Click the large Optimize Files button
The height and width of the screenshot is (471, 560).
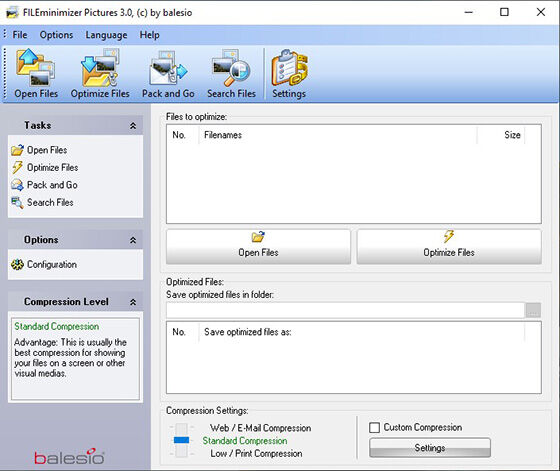(449, 247)
